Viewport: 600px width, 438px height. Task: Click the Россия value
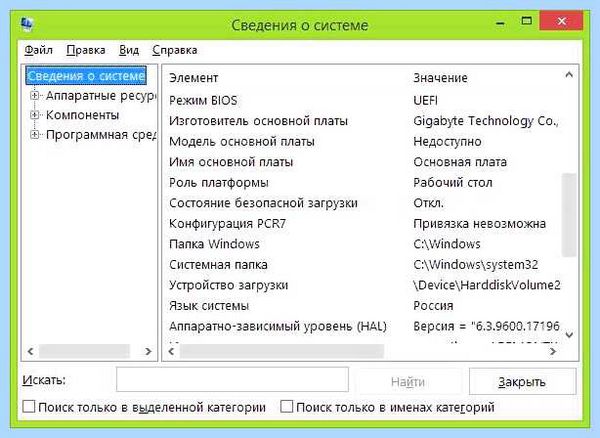(x=433, y=306)
